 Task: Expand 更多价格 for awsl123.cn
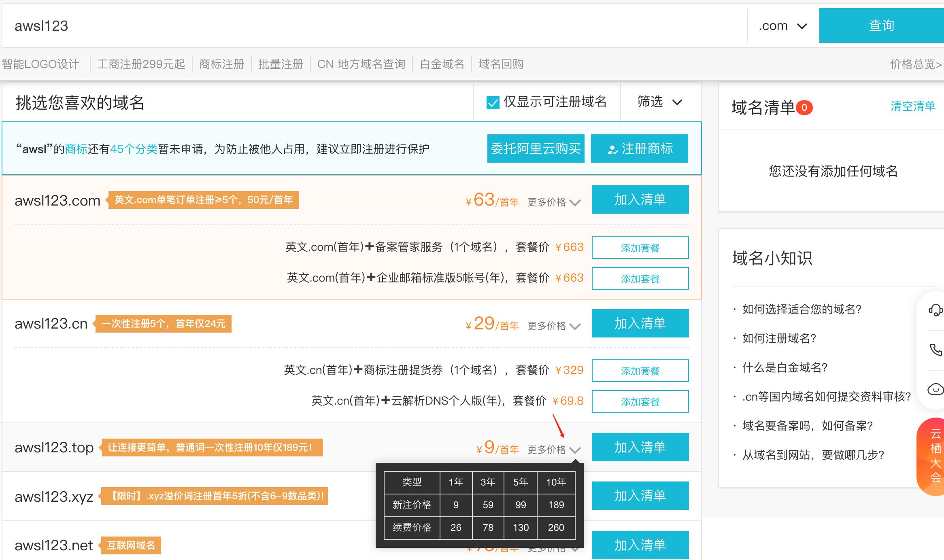(x=554, y=326)
